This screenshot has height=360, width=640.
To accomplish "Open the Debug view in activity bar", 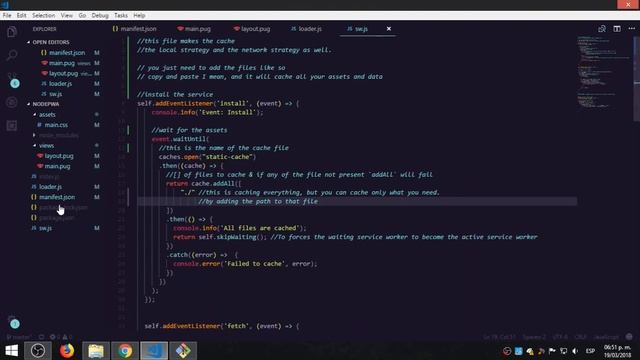I will pos(12,102).
